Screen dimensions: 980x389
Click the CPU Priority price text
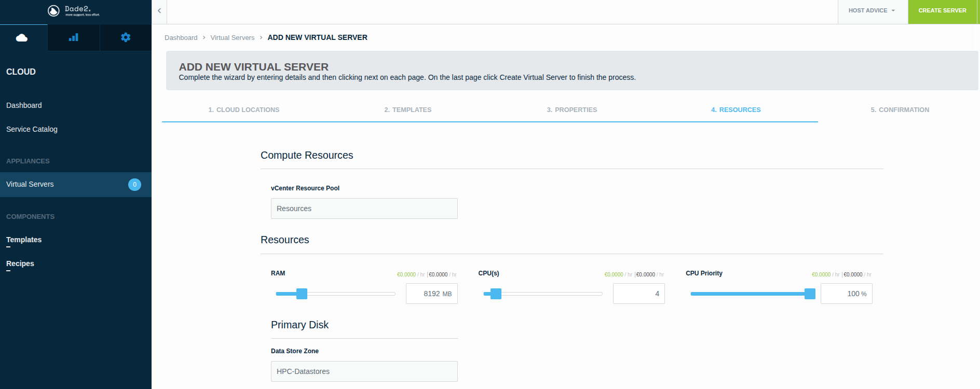click(841, 274)
